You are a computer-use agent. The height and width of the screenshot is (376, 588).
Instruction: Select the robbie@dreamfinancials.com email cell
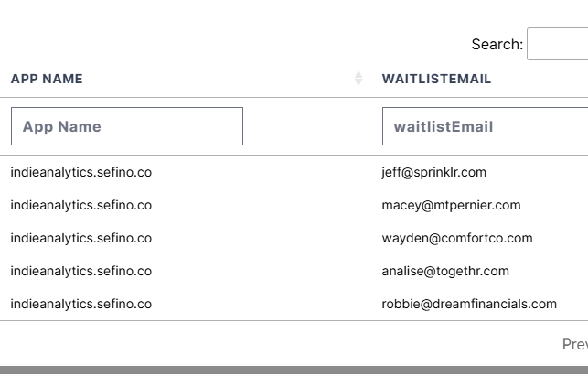point(469,304)
